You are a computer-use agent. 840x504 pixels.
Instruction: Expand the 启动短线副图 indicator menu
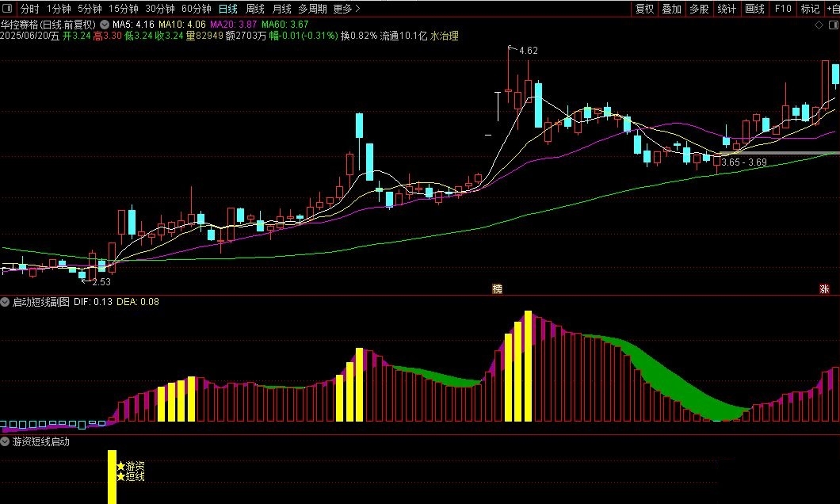[x=5, y=302]
